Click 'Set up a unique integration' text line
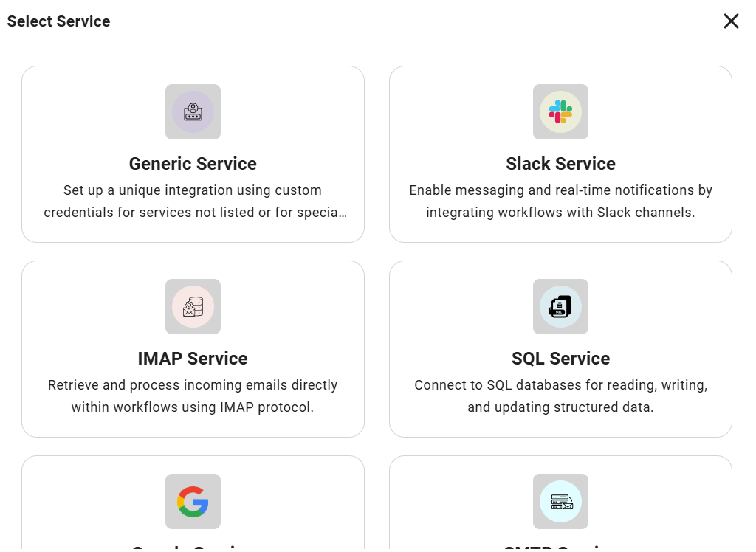Viewport: 756px width, 552px height. (193, 190)
